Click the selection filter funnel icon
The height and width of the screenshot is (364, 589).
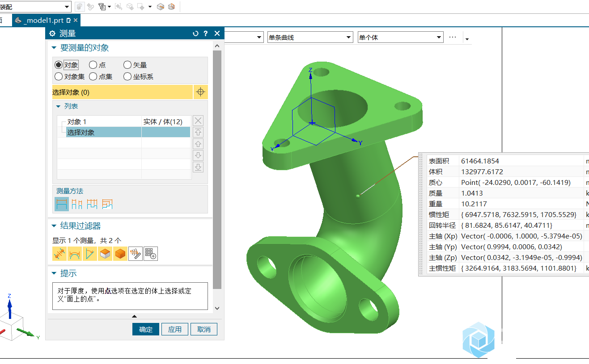[x=102, y=7]
